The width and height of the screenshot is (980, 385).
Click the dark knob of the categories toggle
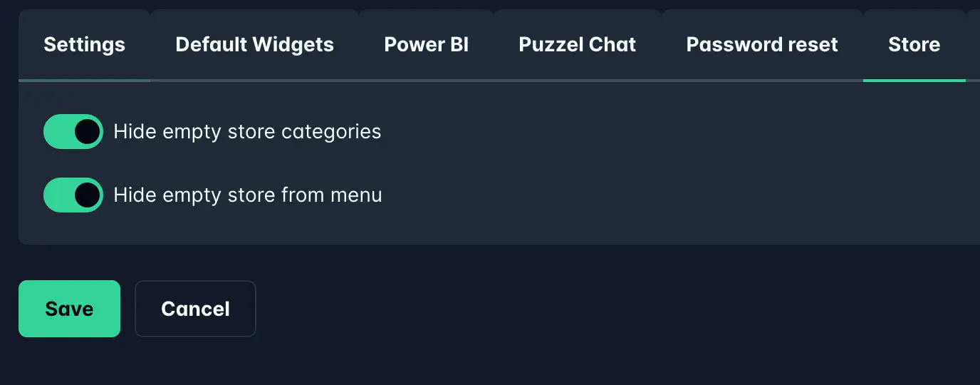[87, 132]
